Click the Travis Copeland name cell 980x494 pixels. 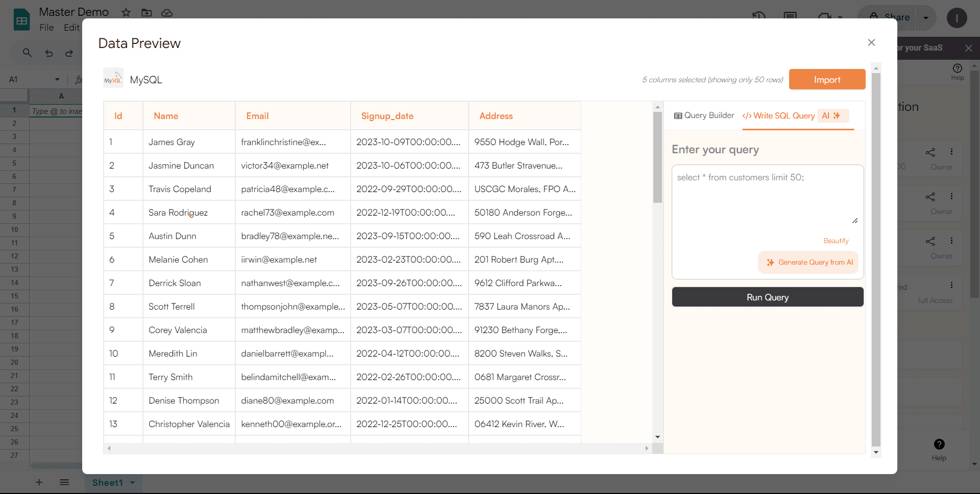click(189, 189)
